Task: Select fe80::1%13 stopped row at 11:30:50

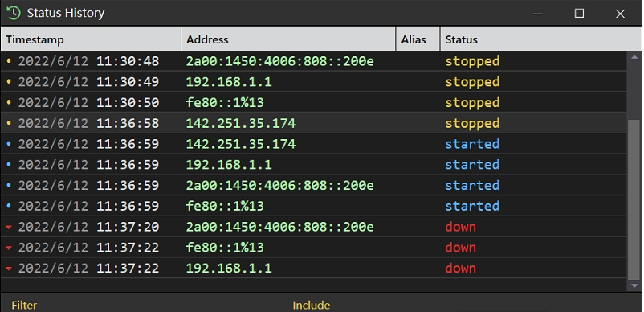Action: point(314,102)
